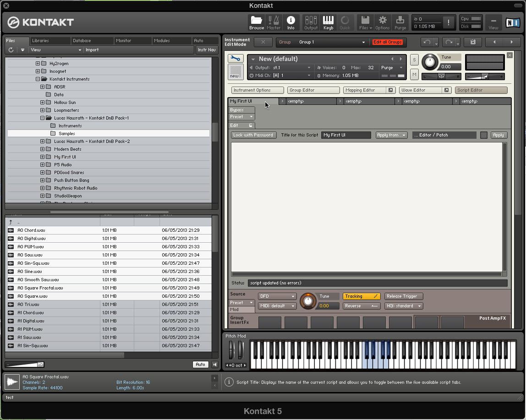Toggle the Keyb on-screen keyboard icon
Image resolution: width=526 pixels, height=420 pixels.
pyautogui.click(x=328, y=22)
